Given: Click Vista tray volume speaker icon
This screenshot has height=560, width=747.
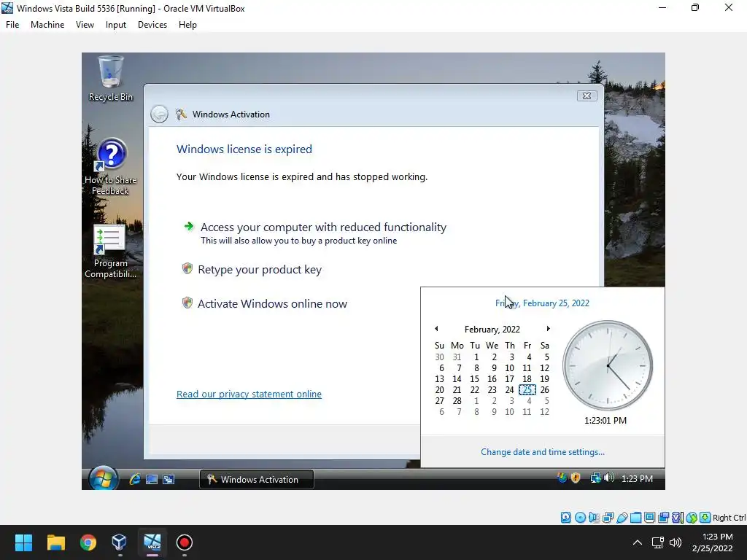Looking at the screenshot, I should click(609, 478).
